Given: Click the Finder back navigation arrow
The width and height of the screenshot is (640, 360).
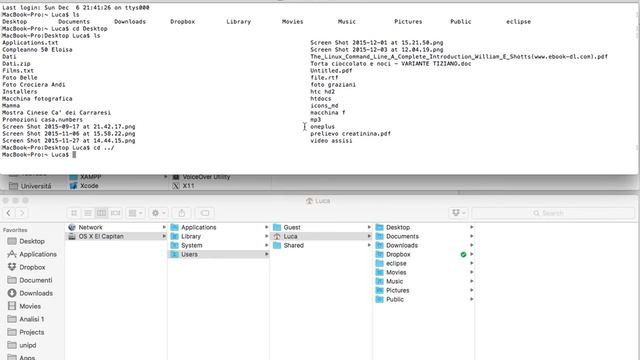Looking at the screenshot, I should 9,213.
